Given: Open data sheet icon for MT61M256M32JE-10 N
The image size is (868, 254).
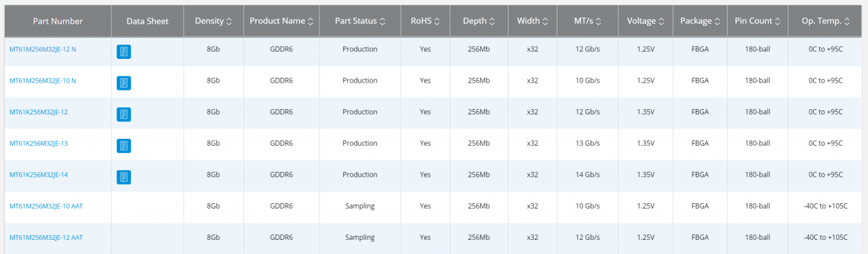Looking at the screenshot, I should [x=123, y=83].
